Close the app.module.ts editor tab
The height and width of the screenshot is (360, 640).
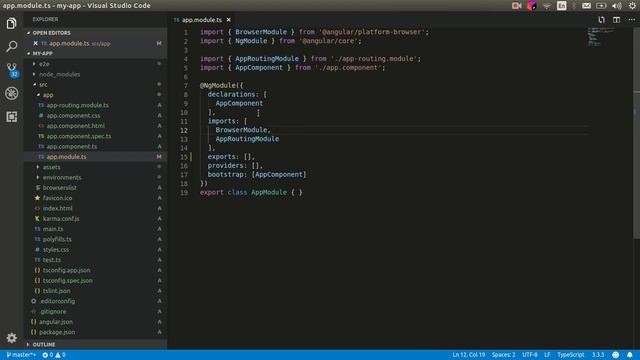pyautogui.click(x=229, y=20)
